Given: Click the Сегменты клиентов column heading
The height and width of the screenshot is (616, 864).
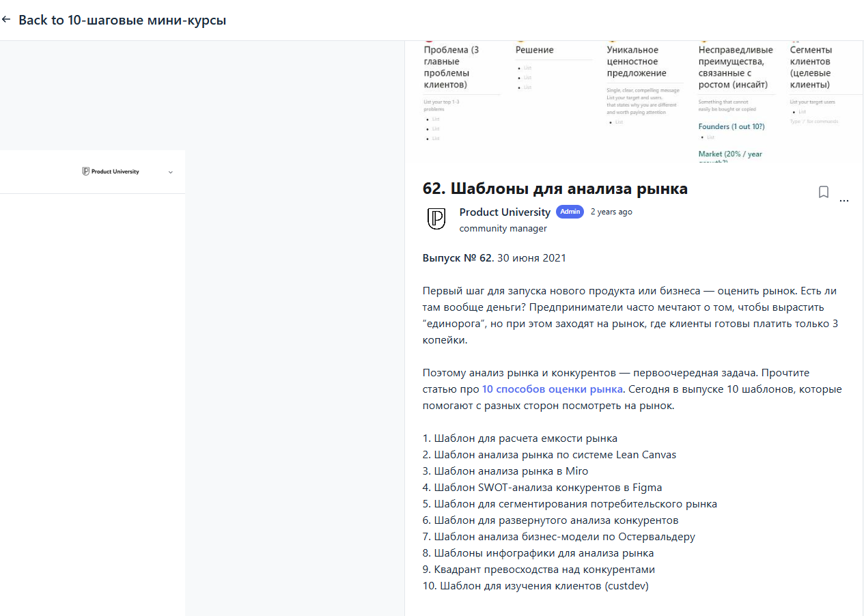Looking at the screenshot, I should 811,68.
